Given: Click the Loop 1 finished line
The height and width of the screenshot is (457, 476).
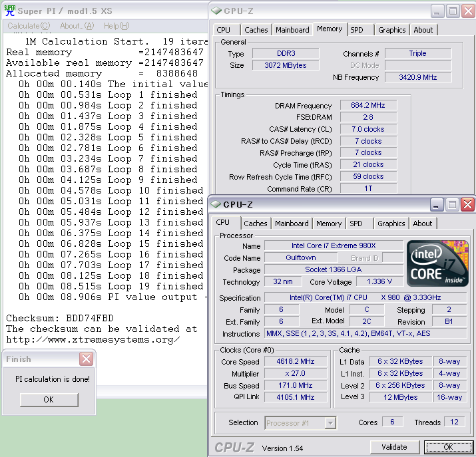Looking at the screenshot, I should click(108, 94).
